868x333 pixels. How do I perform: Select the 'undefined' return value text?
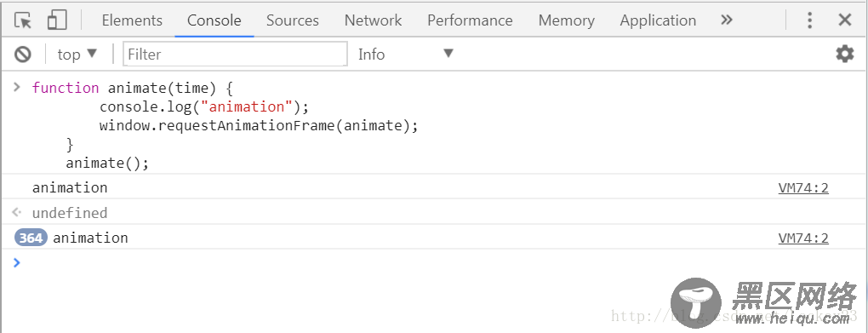click(70, 213)
